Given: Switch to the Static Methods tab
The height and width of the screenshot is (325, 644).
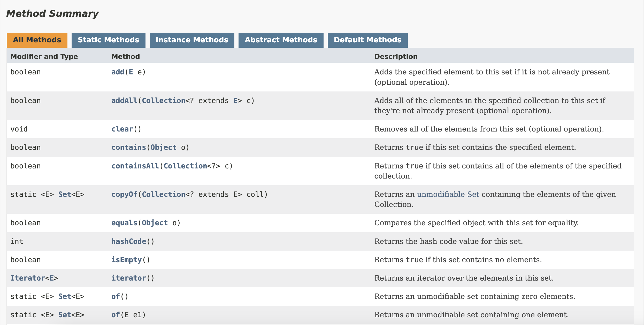Looking at the screenshot, I should (108, 40).
